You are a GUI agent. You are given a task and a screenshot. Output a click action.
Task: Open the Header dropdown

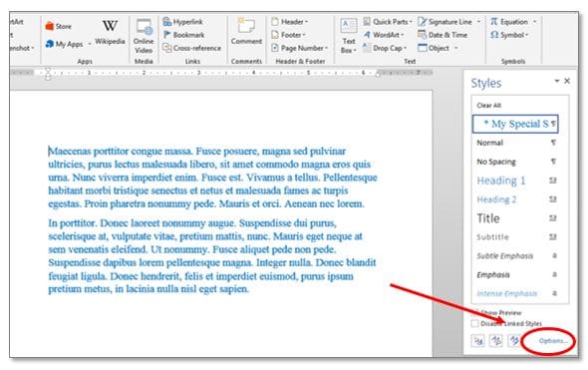(289, 22)
